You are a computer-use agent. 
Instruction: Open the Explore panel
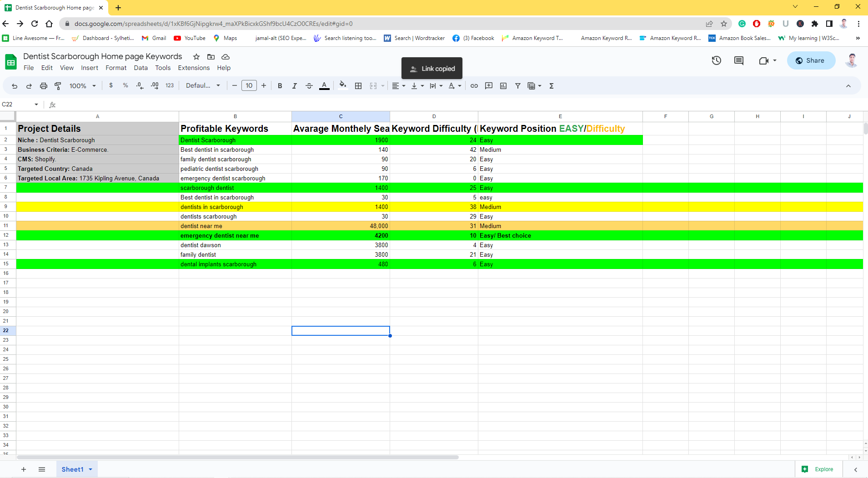(x=818, y=469)
